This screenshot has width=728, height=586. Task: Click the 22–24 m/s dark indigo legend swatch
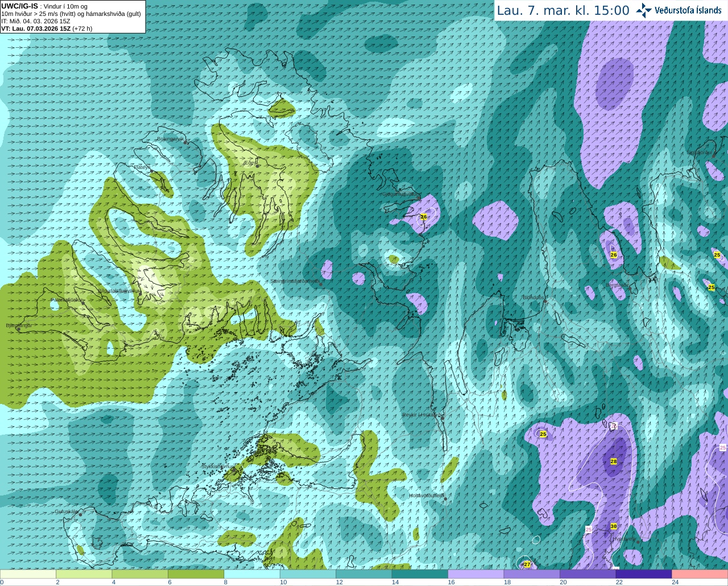(644, 573)
